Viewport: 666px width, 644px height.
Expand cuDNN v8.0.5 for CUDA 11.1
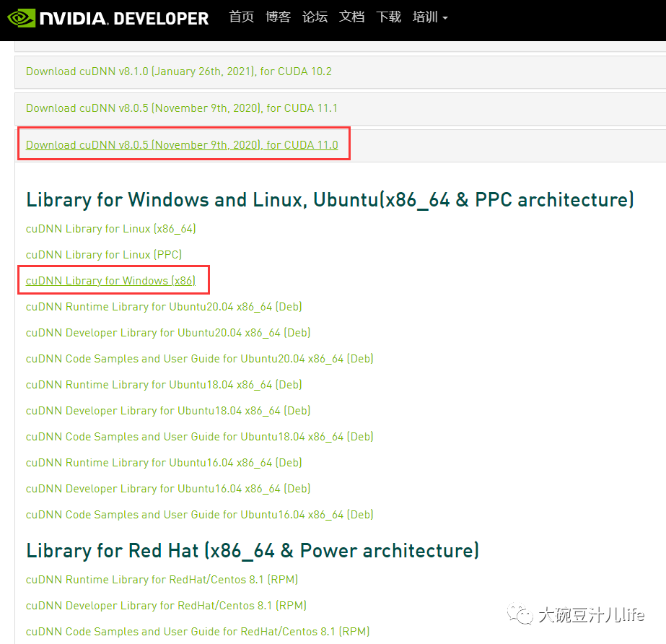[182, 108]
